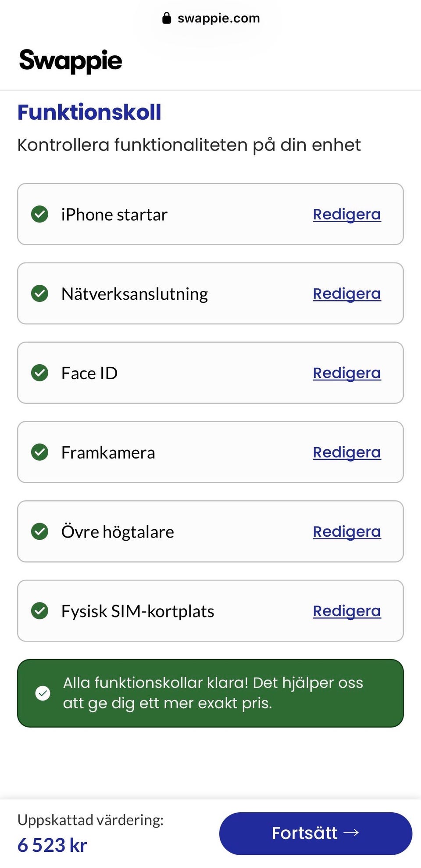Click the estimated value 6 523 kr
This screenshot has width=421, height=868.
[53, 845]
